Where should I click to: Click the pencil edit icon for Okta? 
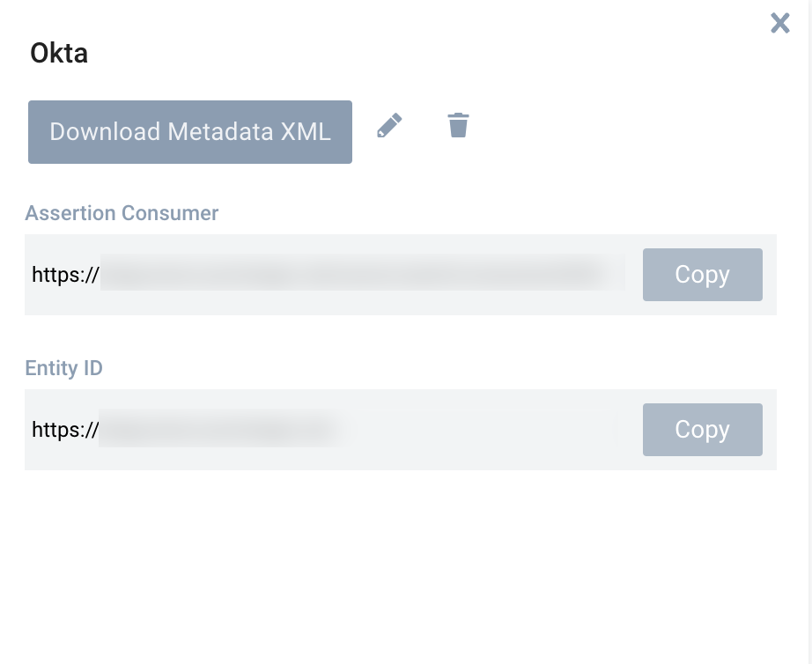(x=389, y=126)
